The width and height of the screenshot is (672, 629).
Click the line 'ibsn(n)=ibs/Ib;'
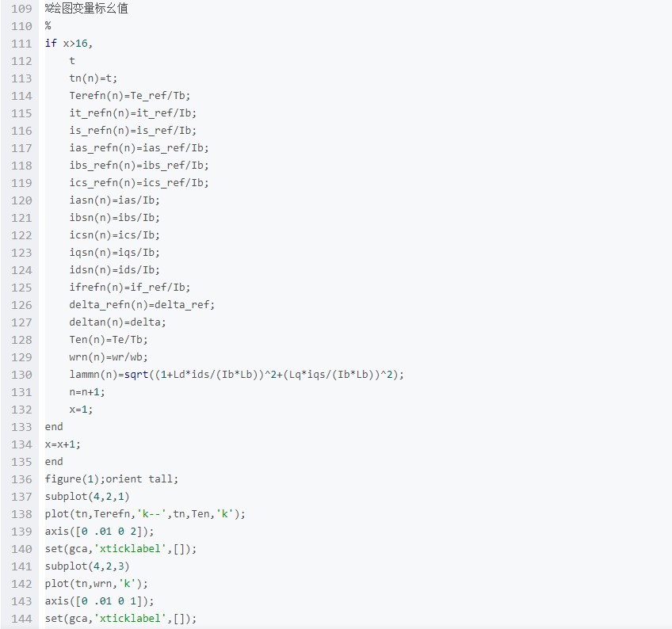point(114,218)
